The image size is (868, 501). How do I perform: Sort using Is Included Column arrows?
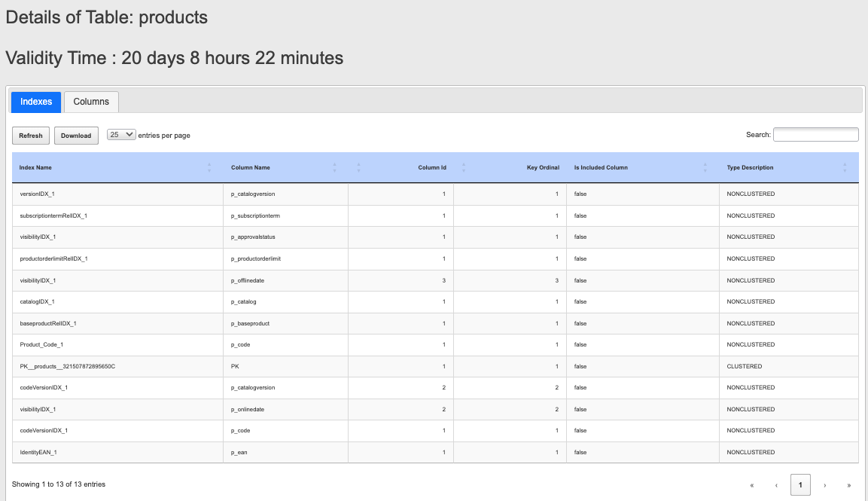(x=705, y=167)
